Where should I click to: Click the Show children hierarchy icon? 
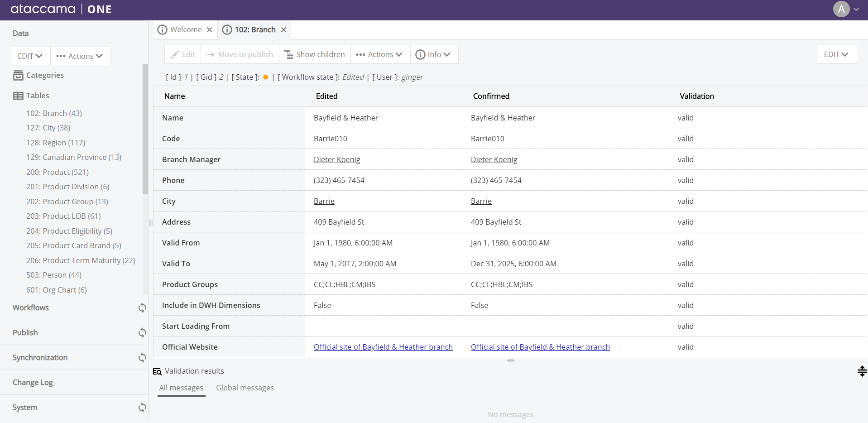(288, 55)
